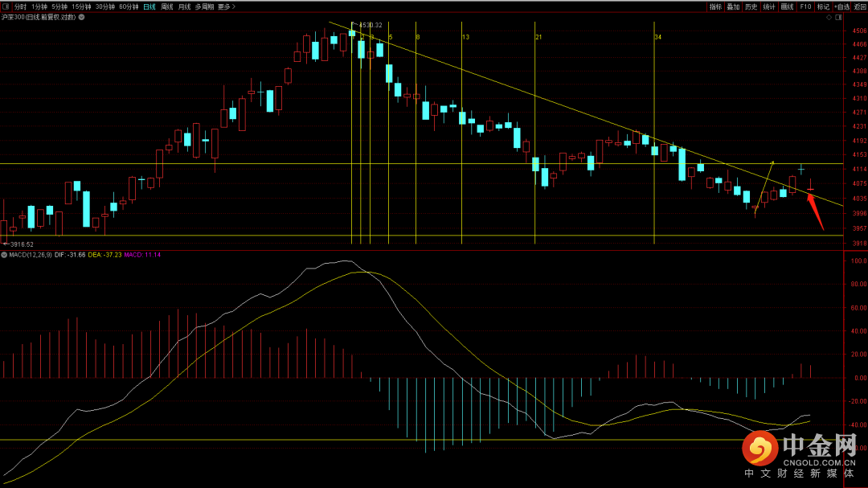Open the 画线 drawing tools
Screen dimensions: 868x488
(788, 6)
